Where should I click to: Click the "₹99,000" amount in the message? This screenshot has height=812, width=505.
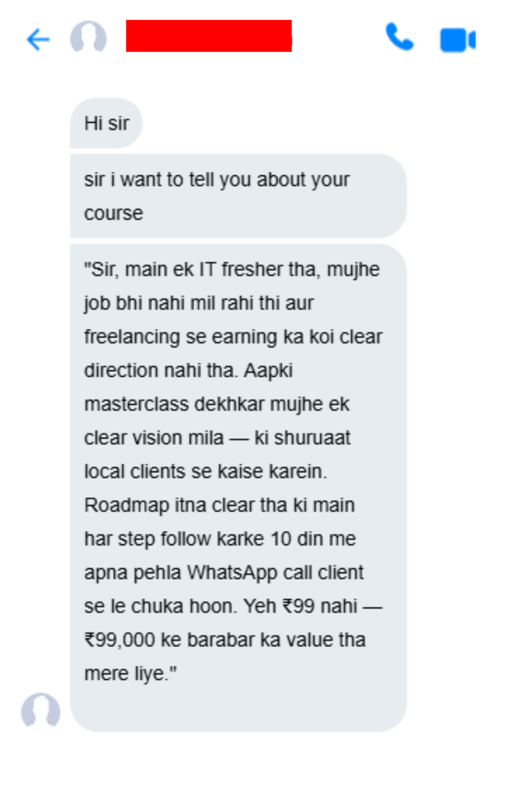tap(120, 640)
